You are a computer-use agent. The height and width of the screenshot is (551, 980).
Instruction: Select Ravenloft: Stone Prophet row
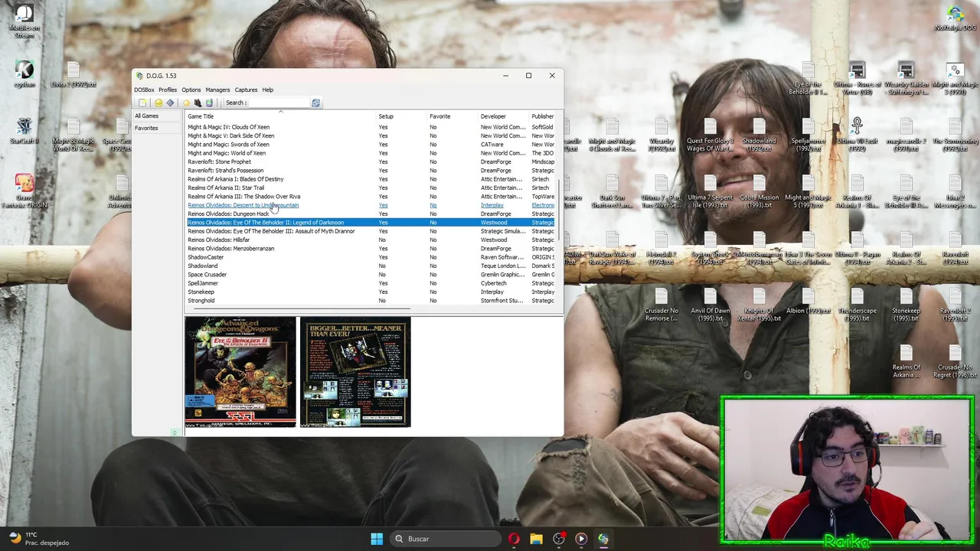(371, 161)
